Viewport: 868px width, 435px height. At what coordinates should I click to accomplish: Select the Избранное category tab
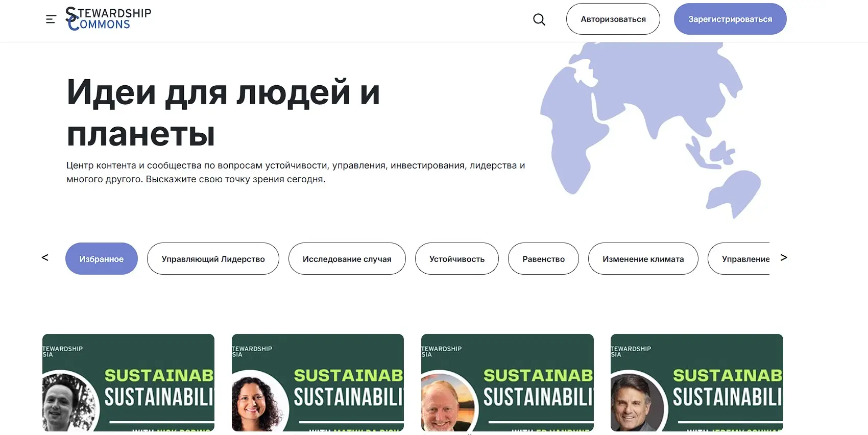102,258
